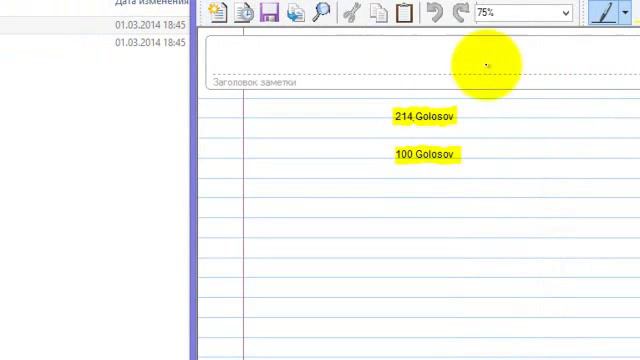Sort by 'Дата изменения' column header

151,3
